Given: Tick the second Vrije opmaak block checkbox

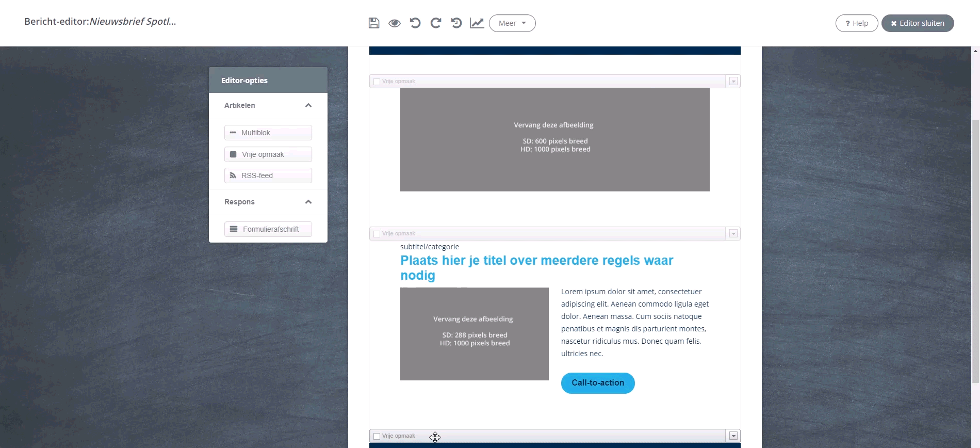Looking at the screenshot, I should click(x=377, y=234).
